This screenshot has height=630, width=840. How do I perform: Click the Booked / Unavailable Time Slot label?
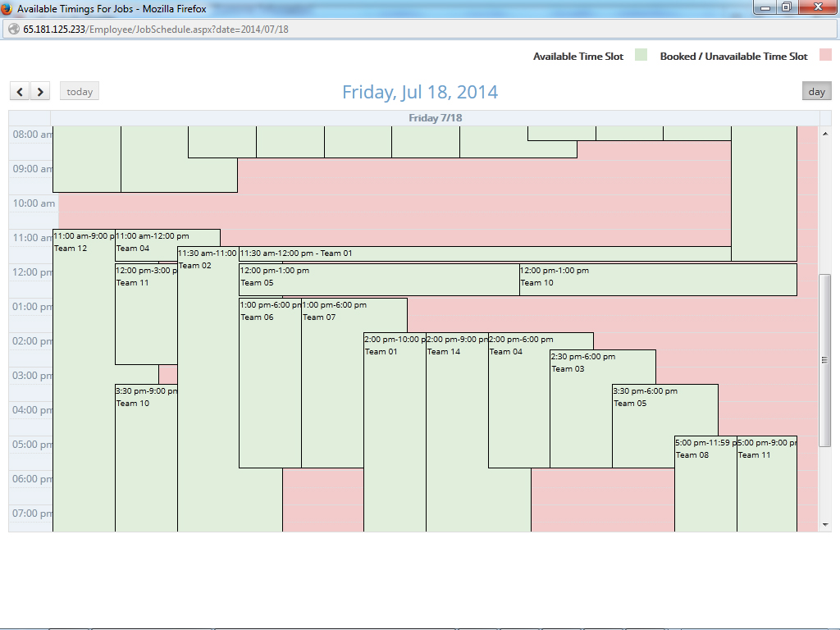[733, 57]
